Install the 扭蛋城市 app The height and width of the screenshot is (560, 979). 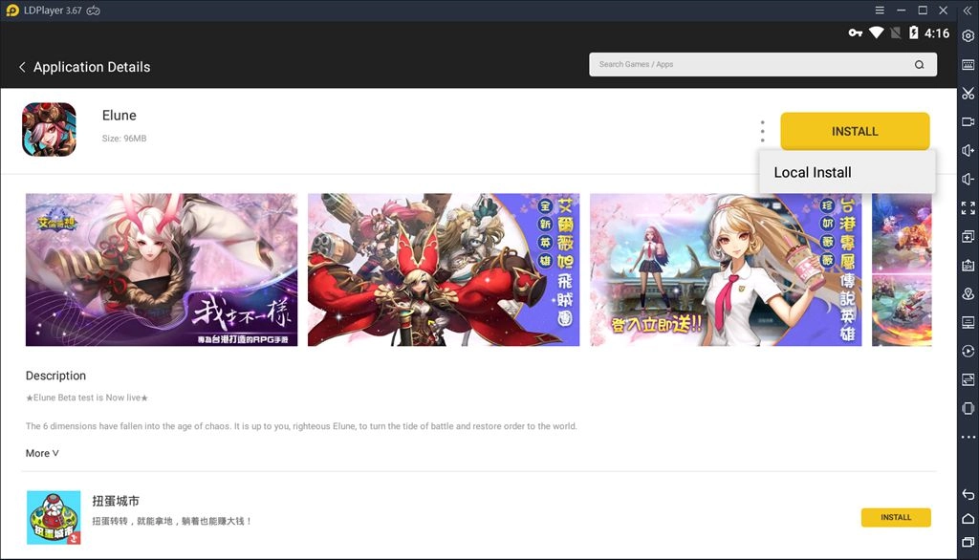coord(895,517)
